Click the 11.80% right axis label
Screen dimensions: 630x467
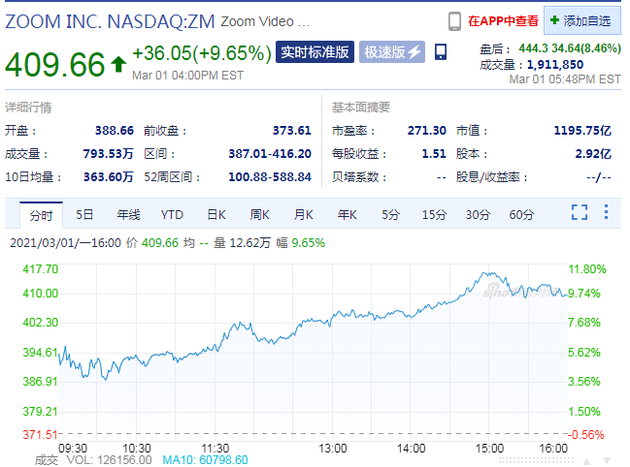[587, 269]
